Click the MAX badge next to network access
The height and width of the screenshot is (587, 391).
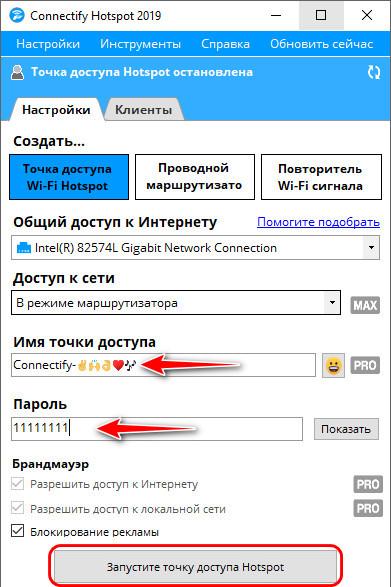(365, 305)
